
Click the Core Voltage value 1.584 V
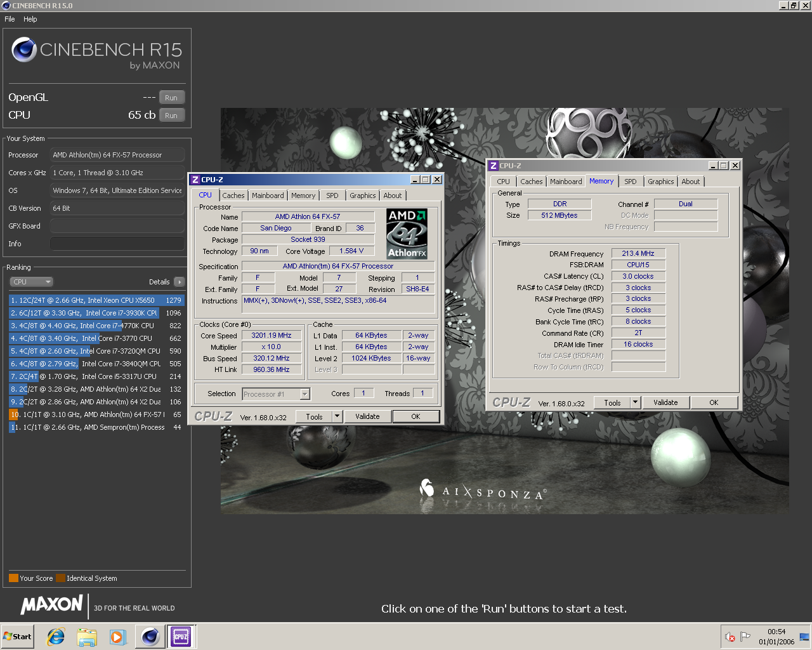pyautogui.click(x=351, y=251)
